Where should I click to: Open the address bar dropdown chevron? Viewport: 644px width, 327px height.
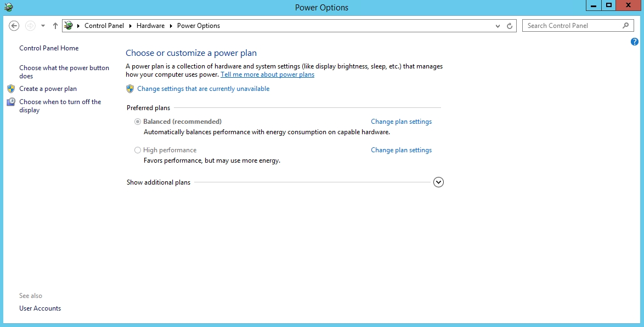[498, 25]
